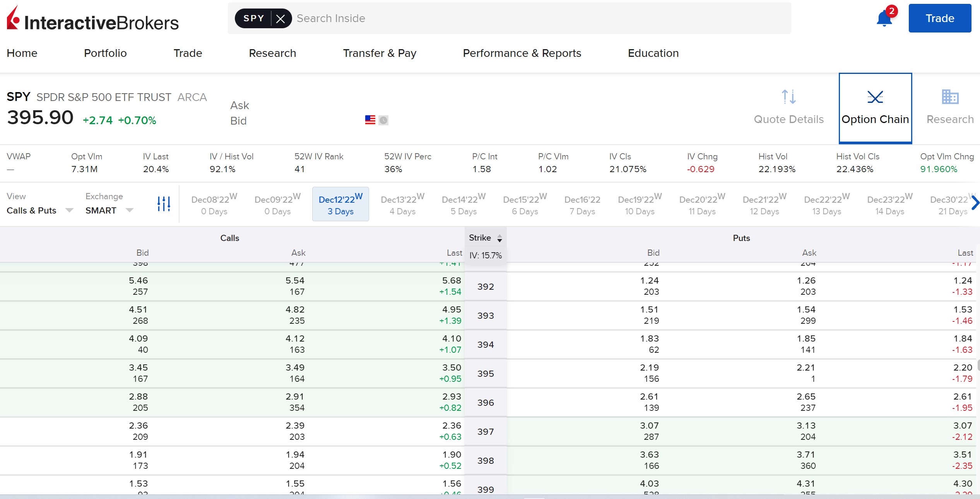The height and width of the screenshot is (499, 980).
Task: Click into the Search Inside field
Action: [538, 18]
